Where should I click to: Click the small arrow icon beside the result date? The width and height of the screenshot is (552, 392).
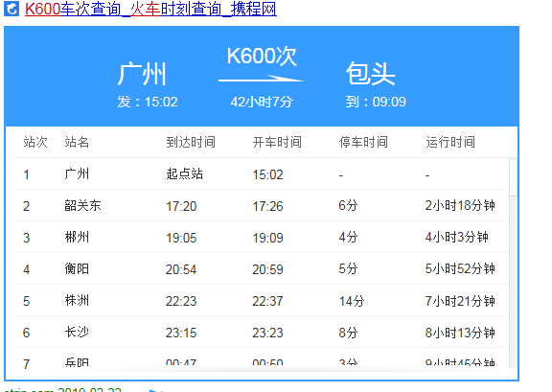tap(155, 390)
